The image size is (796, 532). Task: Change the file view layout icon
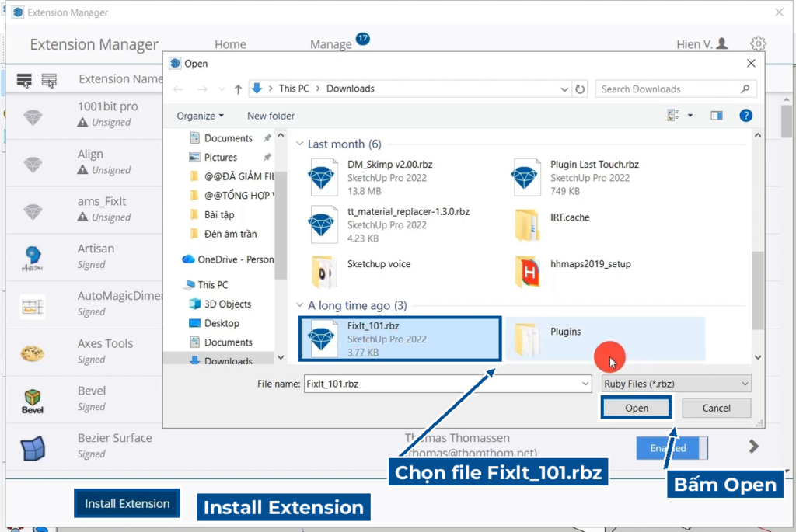pos(673,116)
